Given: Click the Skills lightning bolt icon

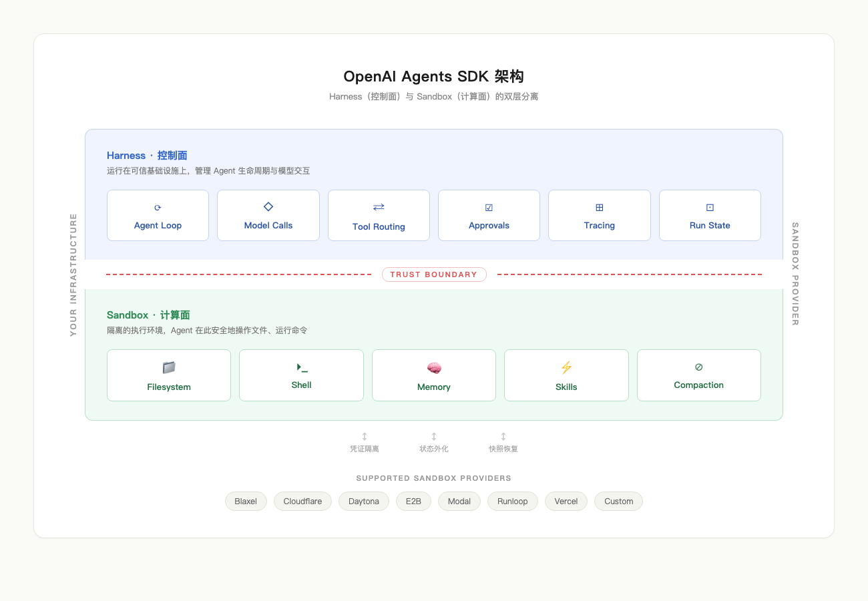Looking at the screenshot, I should point(566,367).
